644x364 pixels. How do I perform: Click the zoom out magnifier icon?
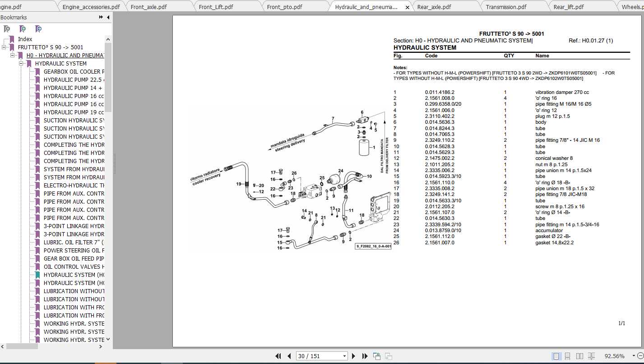point(641,356)
